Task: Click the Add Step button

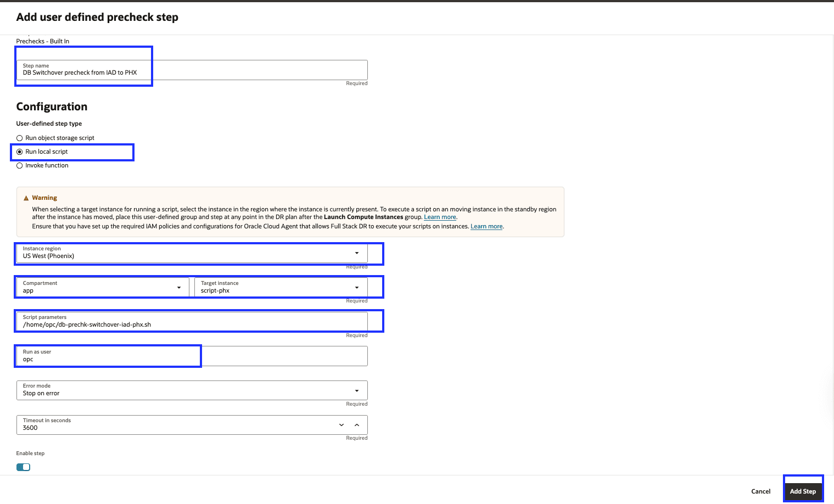Action: [x=803, y=491]
